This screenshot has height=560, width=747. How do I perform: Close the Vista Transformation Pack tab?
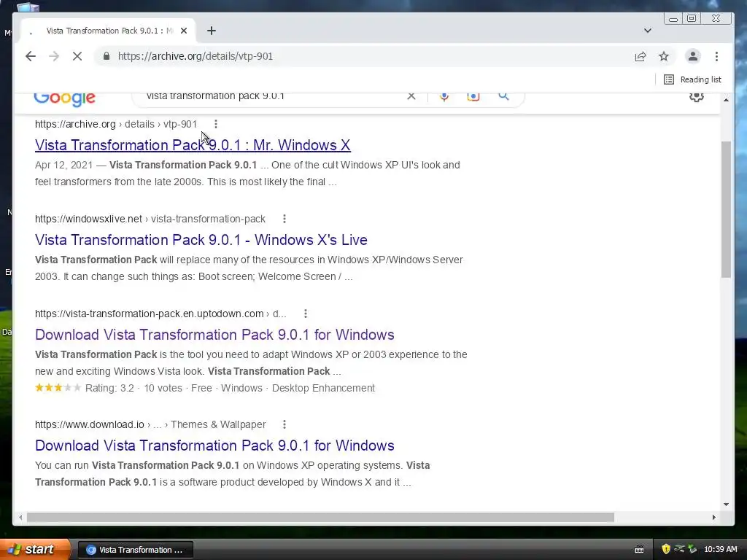[184, 31]
